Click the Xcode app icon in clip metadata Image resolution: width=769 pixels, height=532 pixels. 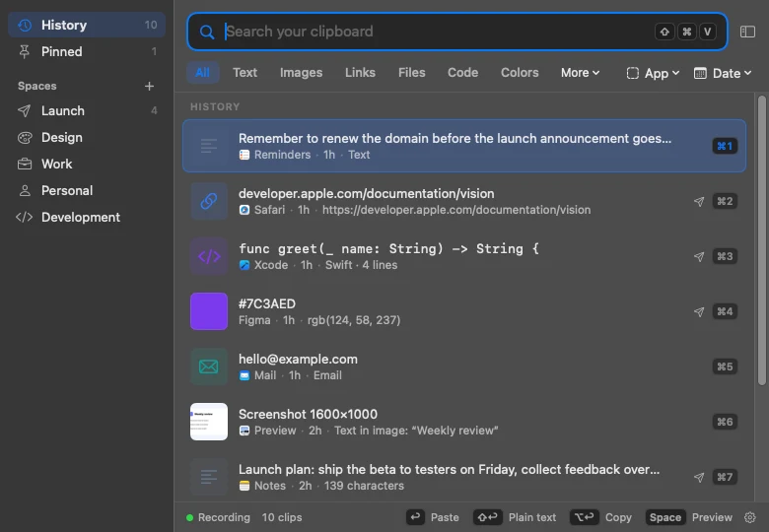pos(245,265)
